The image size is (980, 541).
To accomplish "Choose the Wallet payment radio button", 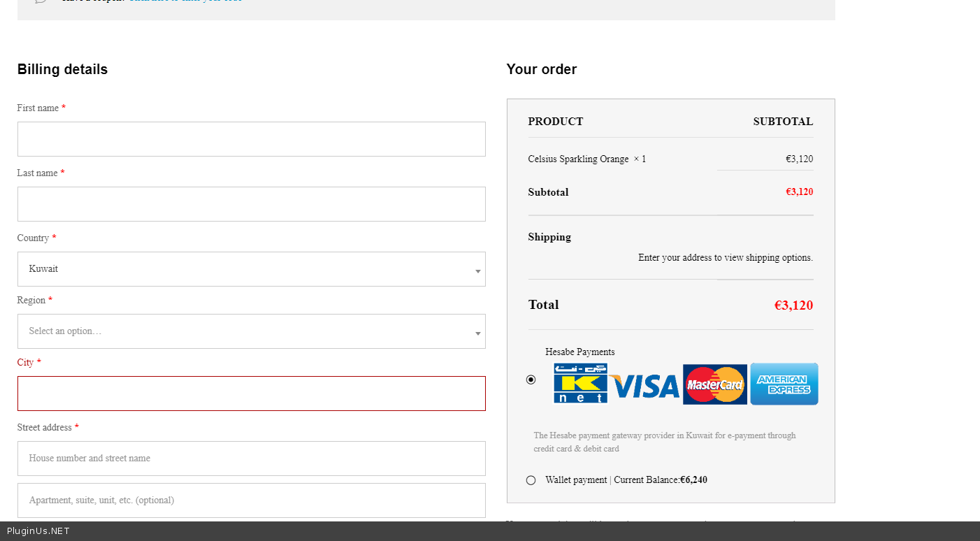I will (x=531, y=480).
